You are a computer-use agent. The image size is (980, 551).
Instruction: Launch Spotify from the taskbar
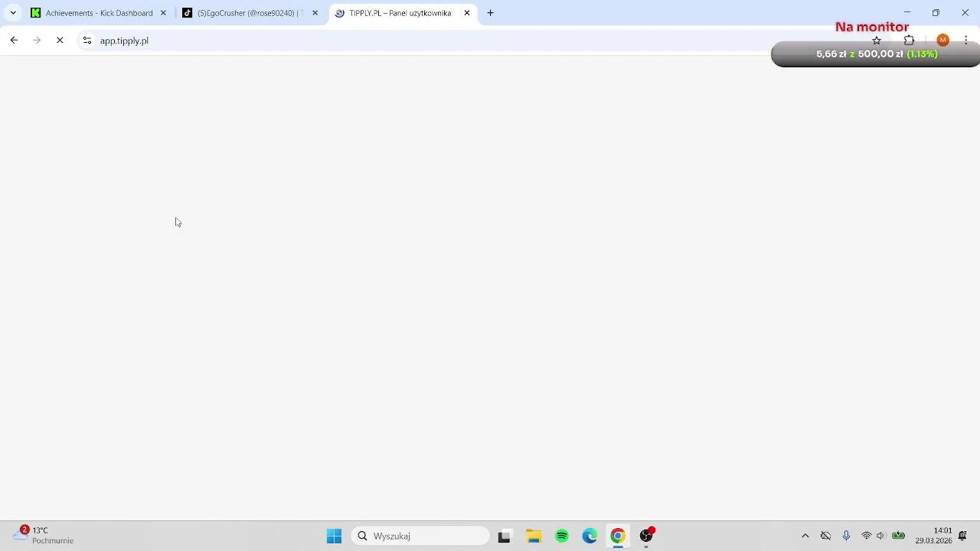pyautogui.click(x=562, y=536)
